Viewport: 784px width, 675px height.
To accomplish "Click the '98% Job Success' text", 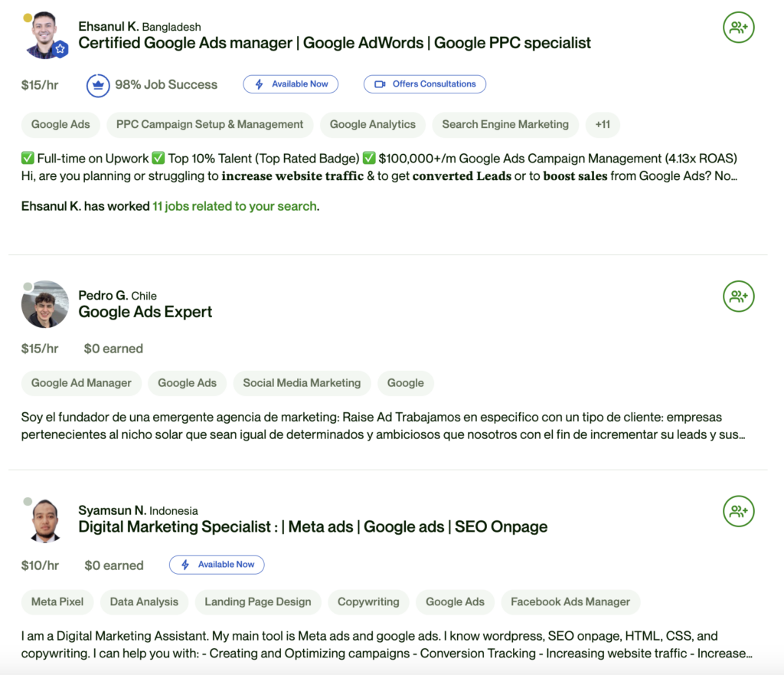I will 166,85.
